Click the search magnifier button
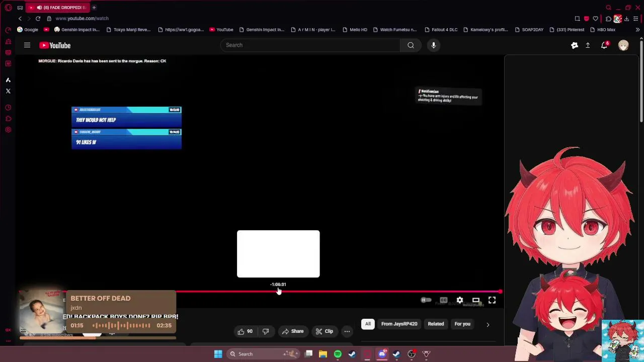 (x=411, y=45)
